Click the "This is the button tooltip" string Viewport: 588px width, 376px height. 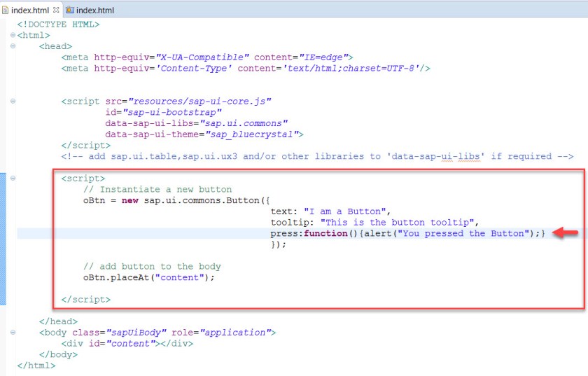tap(398, 223)
